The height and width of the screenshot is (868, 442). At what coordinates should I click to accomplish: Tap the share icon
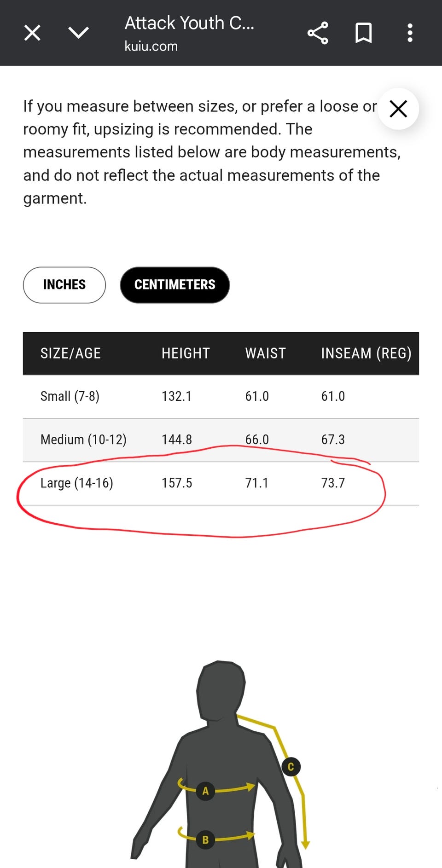pos(318,33)
